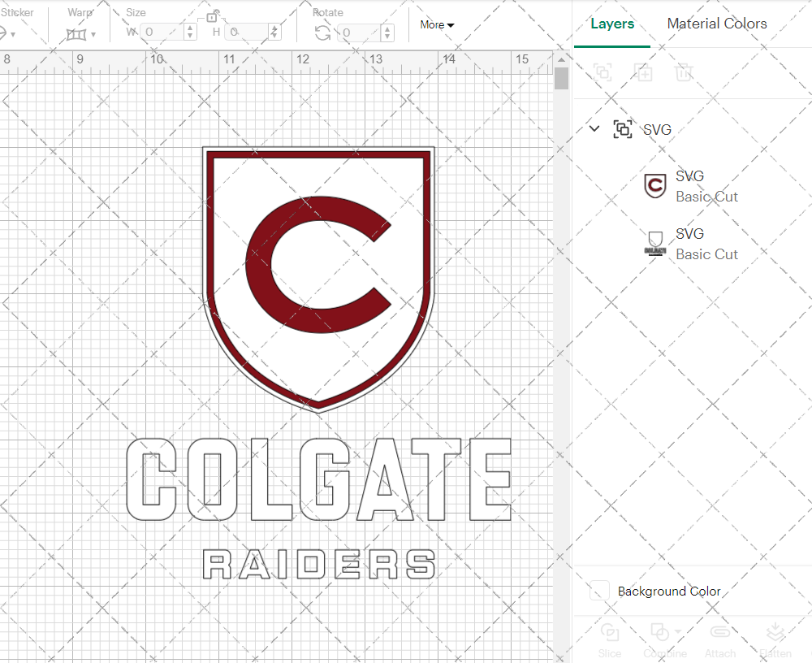Select the Colgate text layer thumbnail
Viewport: 812px width, 663px height.
655,244
